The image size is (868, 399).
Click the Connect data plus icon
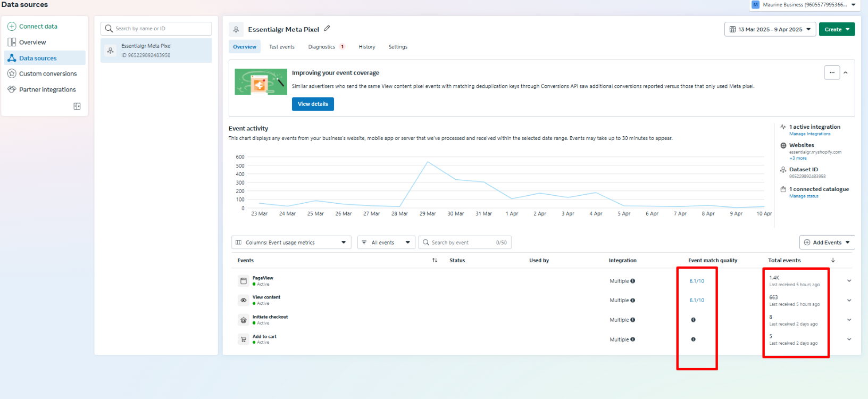(12, 26)
